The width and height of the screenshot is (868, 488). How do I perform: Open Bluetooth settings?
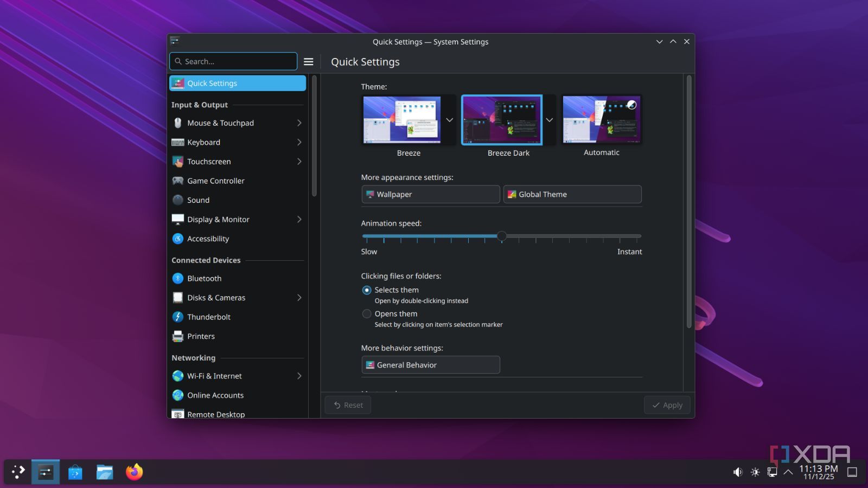coord(238,278)
